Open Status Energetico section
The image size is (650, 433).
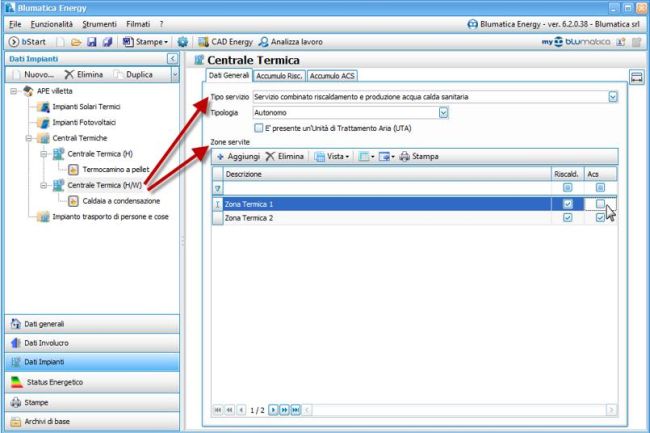coord(92,382)
